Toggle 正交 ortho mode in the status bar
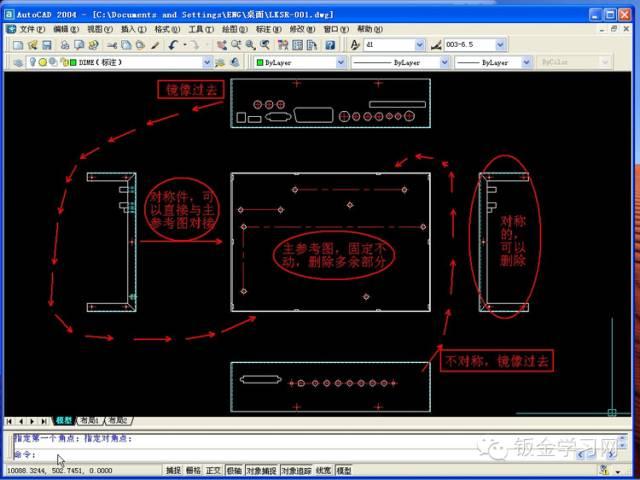Image resolution: width=640 pixels, height=480 pixels. (213, 470)
